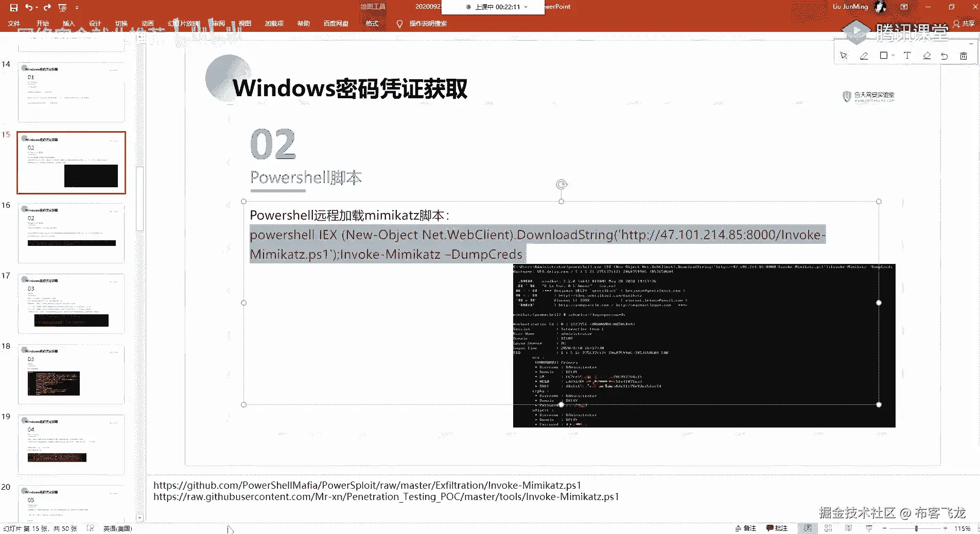Start slideshow from beginning via quick access icon
980x534 pixels.
63,7
